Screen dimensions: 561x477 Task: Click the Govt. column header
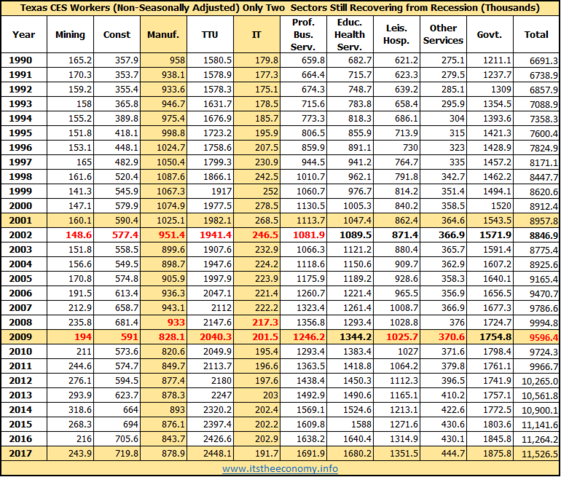[x=490, y=35]
